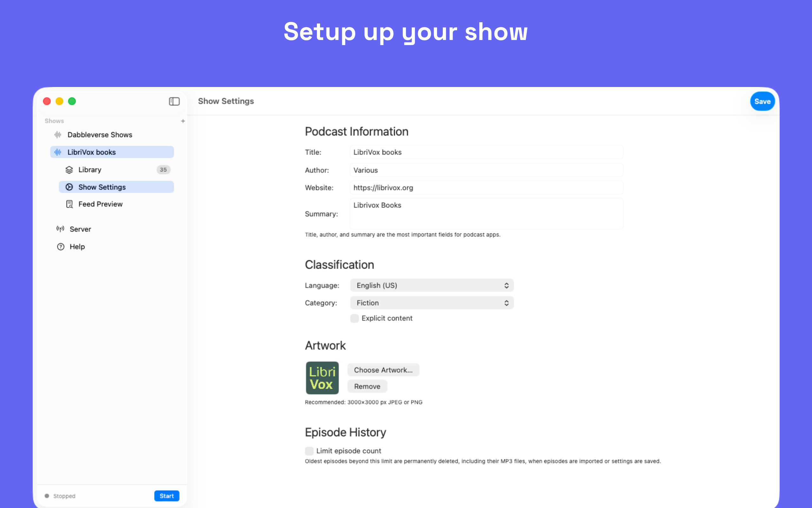Click the Show Settings gear icon

coord(69,187)
